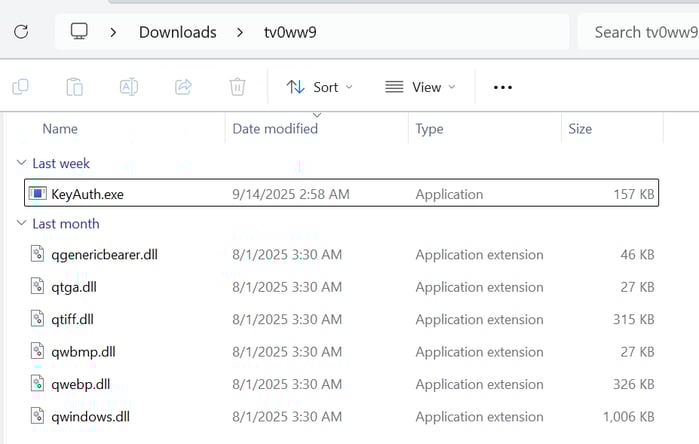This screenshot has height=444, width=699.
Task: Click the Rename toolbar icon
Action: [x=128, y=87]
